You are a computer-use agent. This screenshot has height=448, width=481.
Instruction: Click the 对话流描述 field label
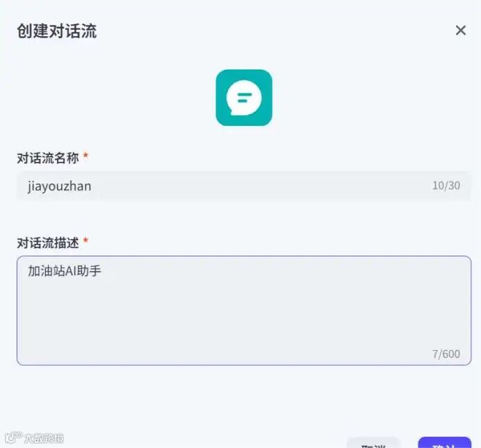48,243
